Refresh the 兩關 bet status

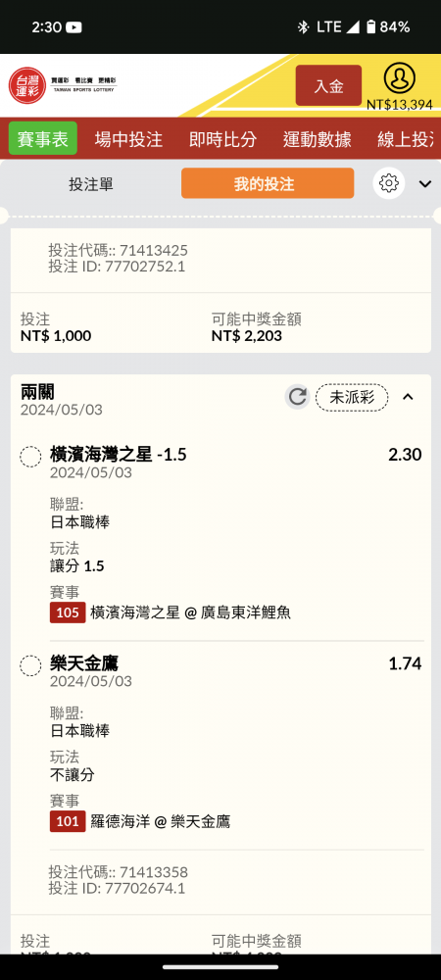tap(297, 397)
